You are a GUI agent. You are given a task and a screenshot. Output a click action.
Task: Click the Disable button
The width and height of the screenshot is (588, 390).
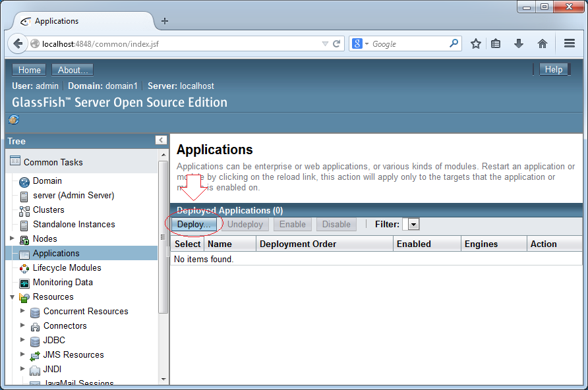point(336,225)
